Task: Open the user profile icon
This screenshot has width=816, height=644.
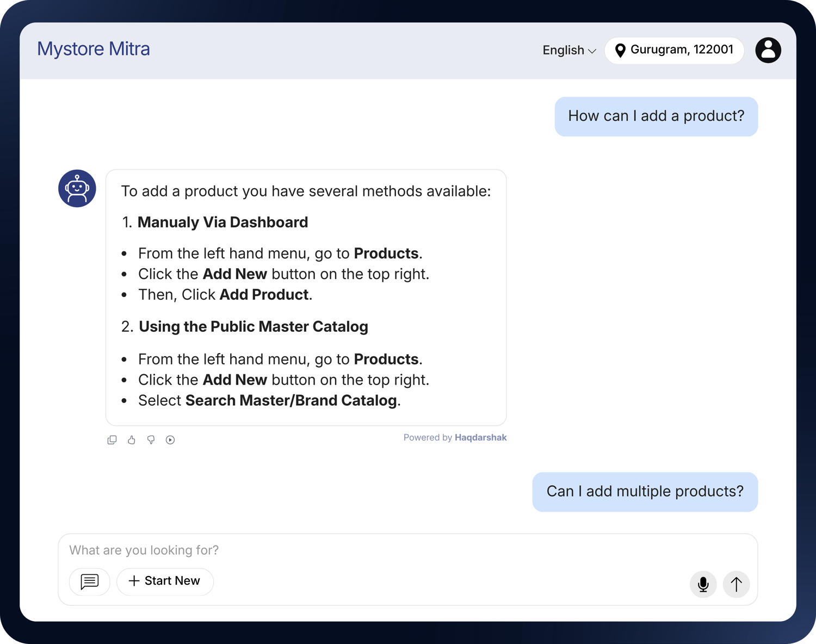Action: click(x=768, y=50)
